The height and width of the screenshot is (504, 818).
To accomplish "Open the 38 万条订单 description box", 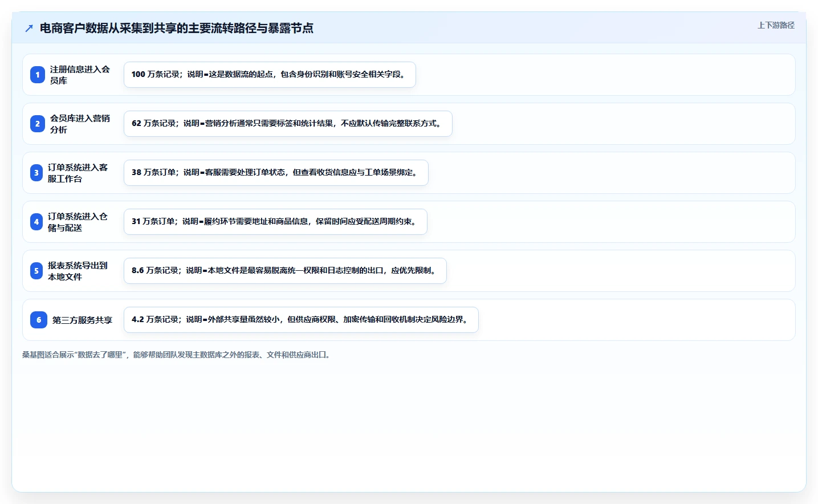I will [x=276, y=173].
